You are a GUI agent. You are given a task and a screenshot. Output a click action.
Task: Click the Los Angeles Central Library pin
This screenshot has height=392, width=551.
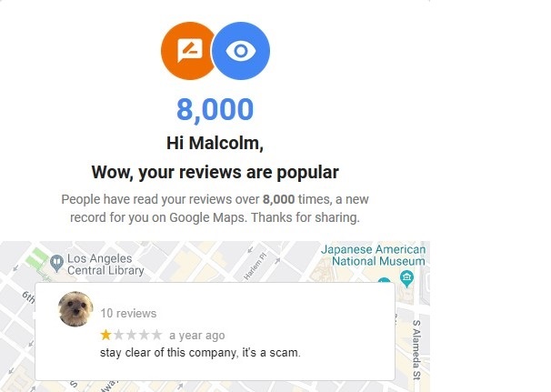[x=56, y=263]
